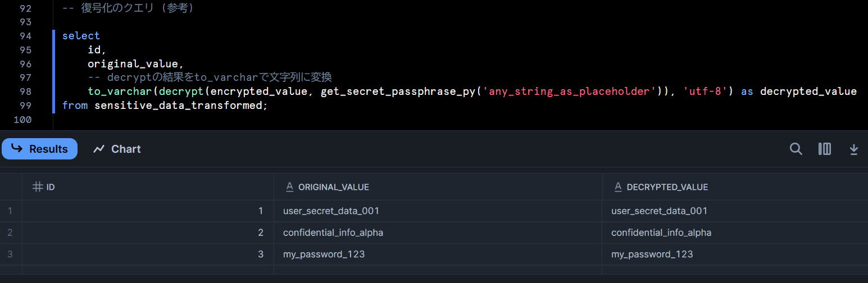
Task: Select row number 2 in results
Action: 11,232
